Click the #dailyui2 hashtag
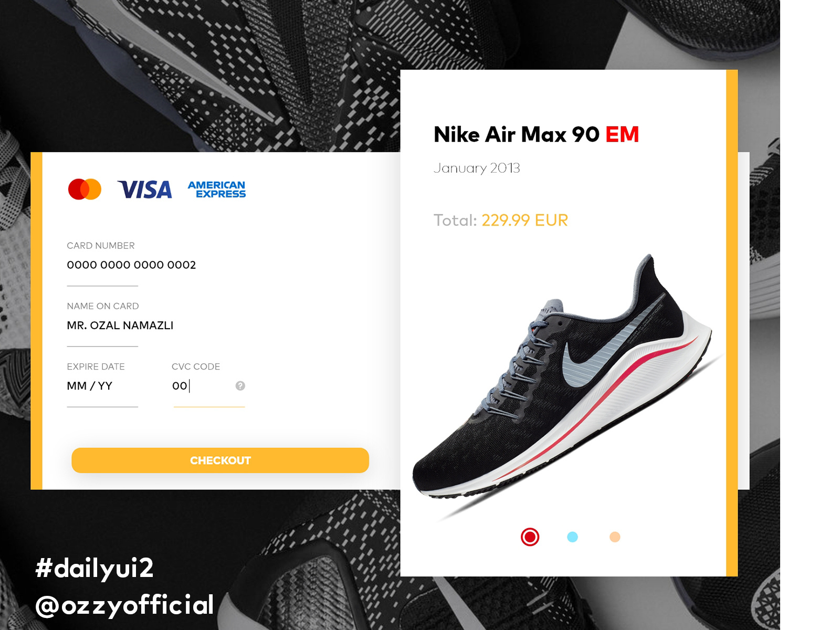The image size is (840, 630). [94, 568]
